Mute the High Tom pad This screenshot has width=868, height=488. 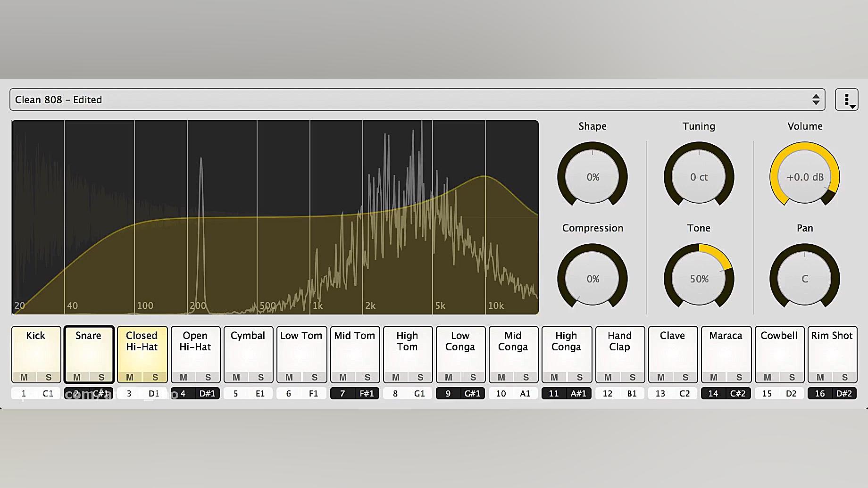click(x=396, y=377)
